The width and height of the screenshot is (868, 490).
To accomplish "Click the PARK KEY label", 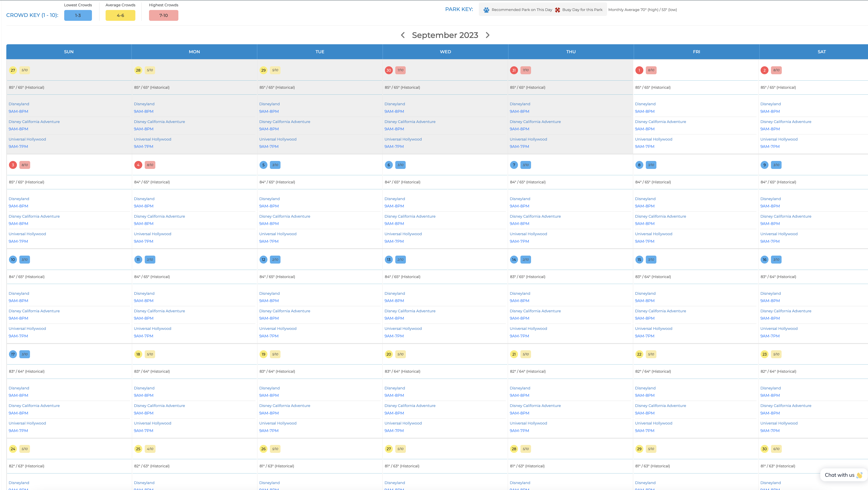I will [459, 9].
